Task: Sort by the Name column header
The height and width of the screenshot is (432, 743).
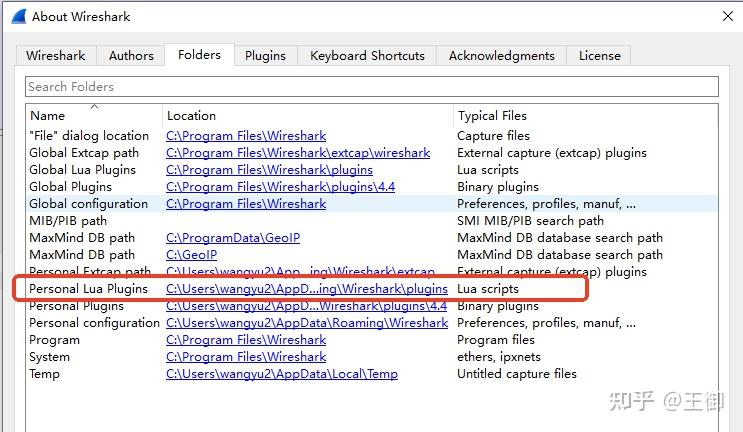Action: 47,116
